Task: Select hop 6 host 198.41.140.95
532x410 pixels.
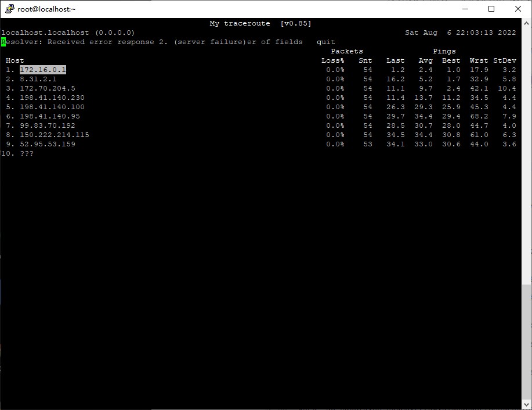Action: 50,116
